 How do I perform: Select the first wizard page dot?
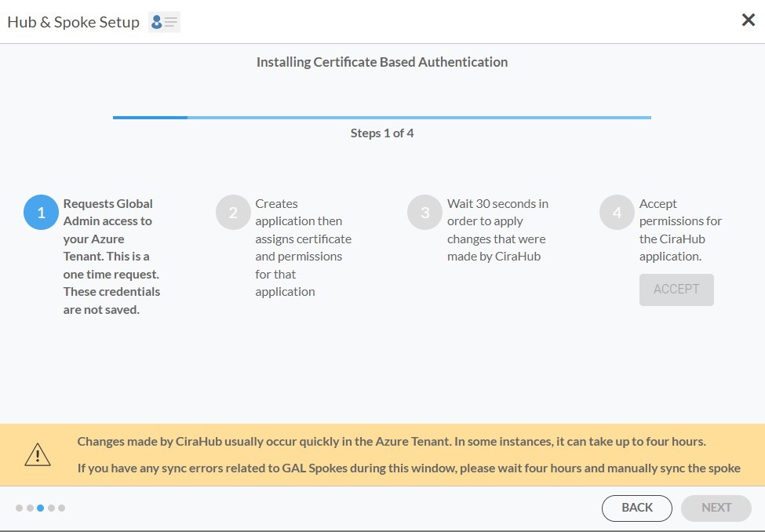point(19,508)
